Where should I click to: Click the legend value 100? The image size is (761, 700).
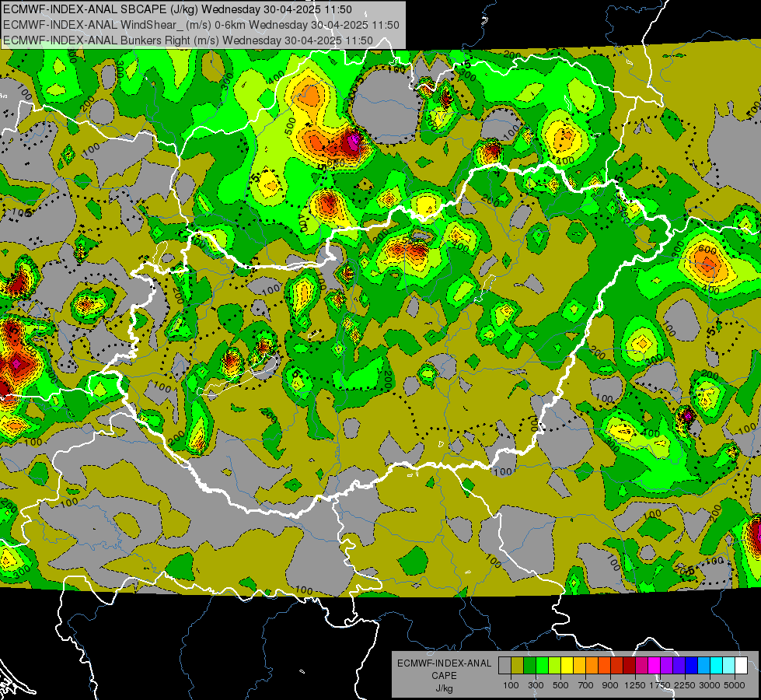tap(511, 685)
